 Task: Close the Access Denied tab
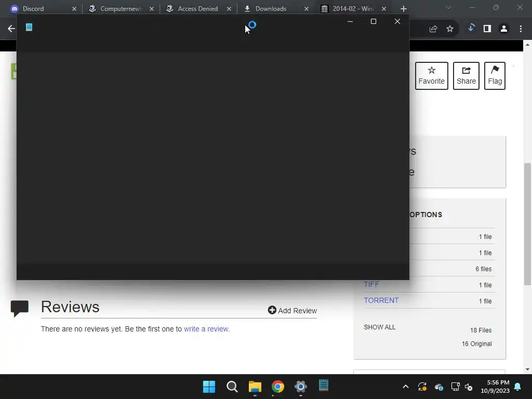(229, 9)
